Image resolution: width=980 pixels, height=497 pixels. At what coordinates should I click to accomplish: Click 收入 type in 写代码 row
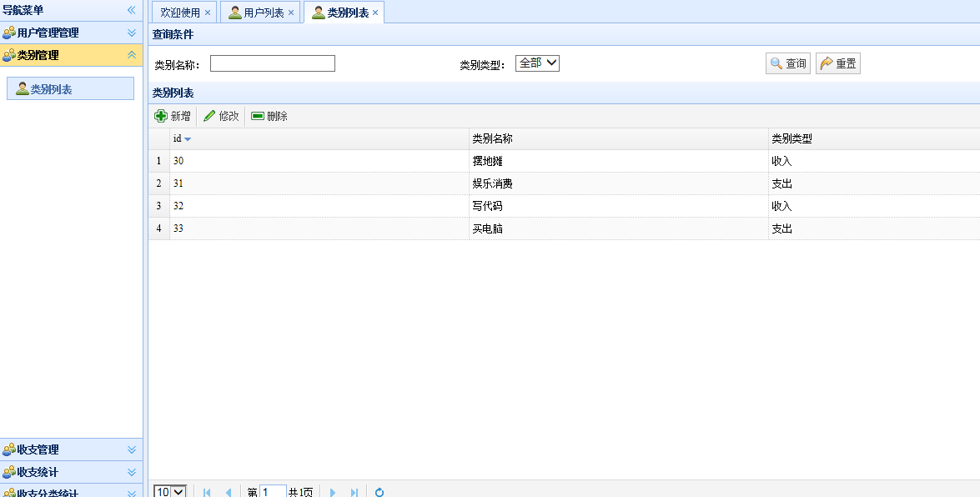click(874, 206)
